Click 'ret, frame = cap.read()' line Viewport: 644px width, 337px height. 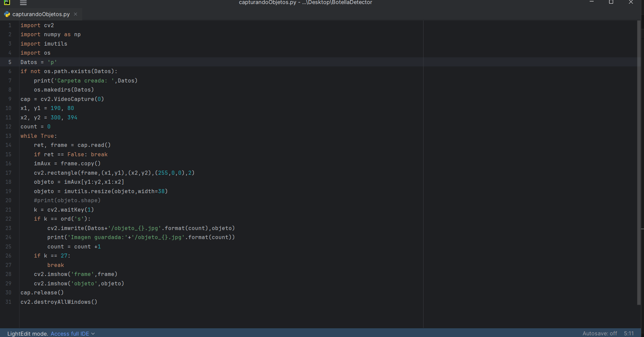[72, 145]
